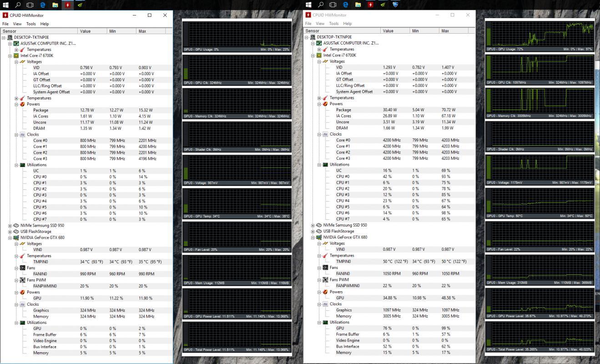Click the GPU Temp 50°C graph
Image resolution: width=600 pixels, height=364 pixels.
click(x=539, y=203)
